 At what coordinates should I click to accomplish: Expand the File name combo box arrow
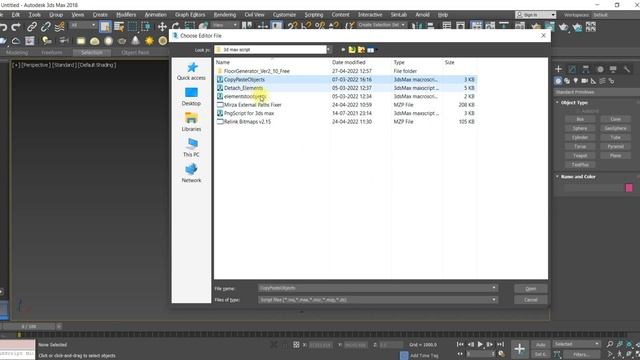click(494, 288)
